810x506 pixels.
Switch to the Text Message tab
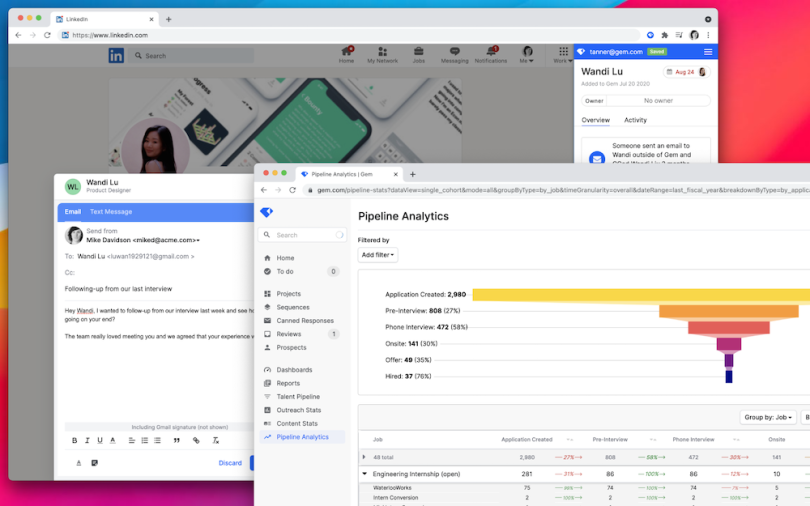point(111,212)
